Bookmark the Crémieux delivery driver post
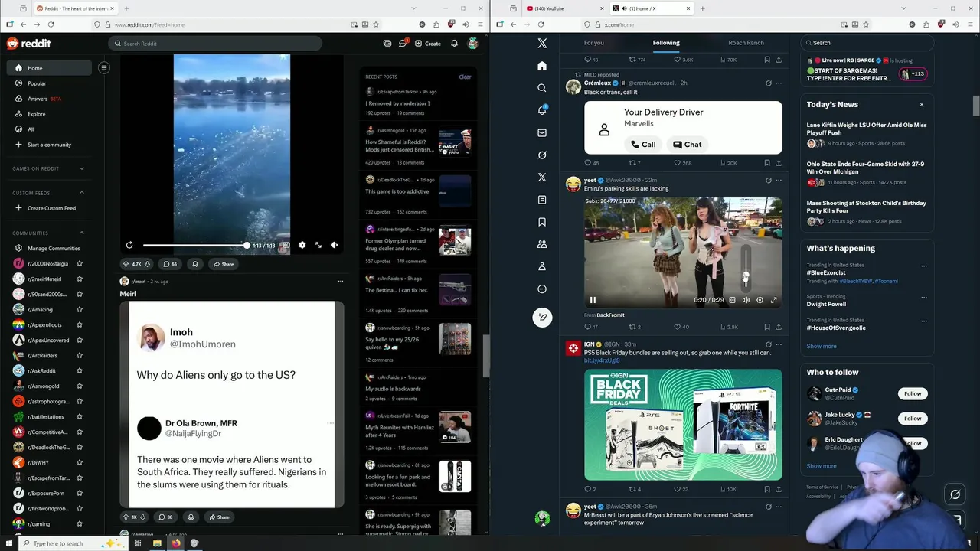 pos(767,163)
